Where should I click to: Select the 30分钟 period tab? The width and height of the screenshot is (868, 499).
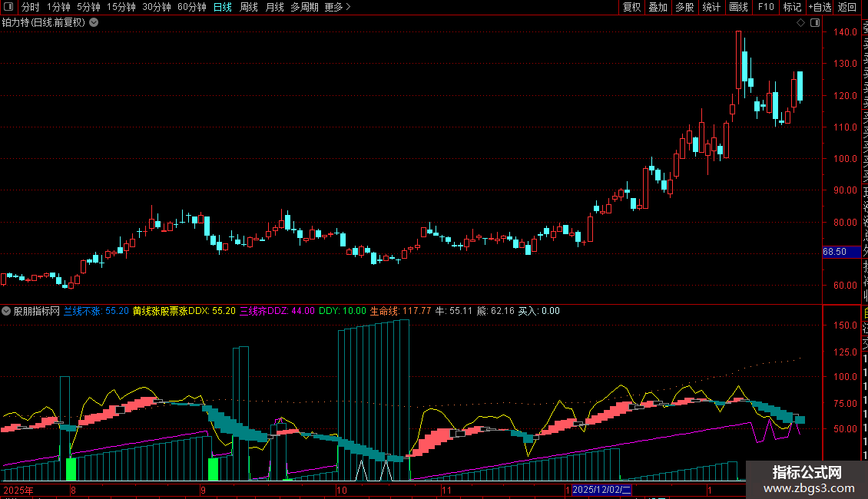[157, 7]
